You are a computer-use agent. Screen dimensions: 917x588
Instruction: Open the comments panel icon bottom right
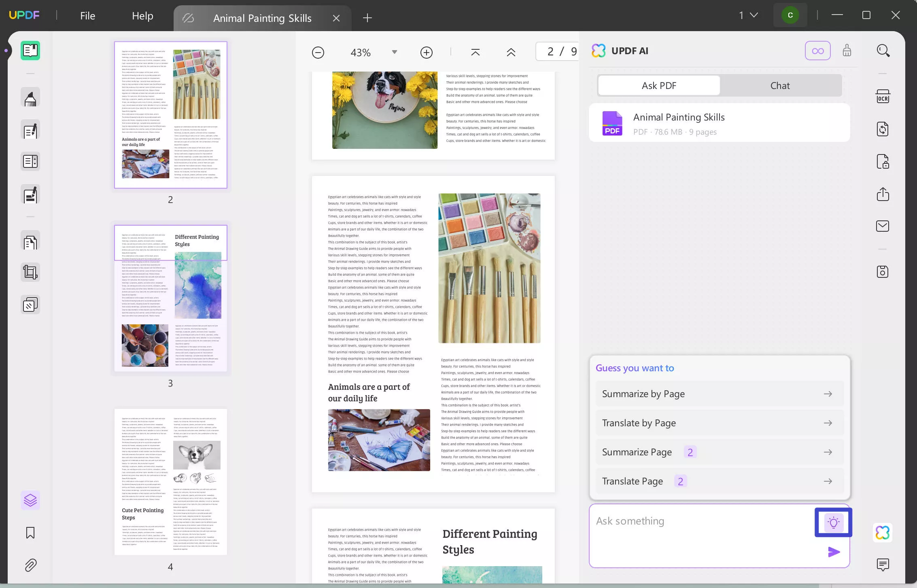coord(883,565)
